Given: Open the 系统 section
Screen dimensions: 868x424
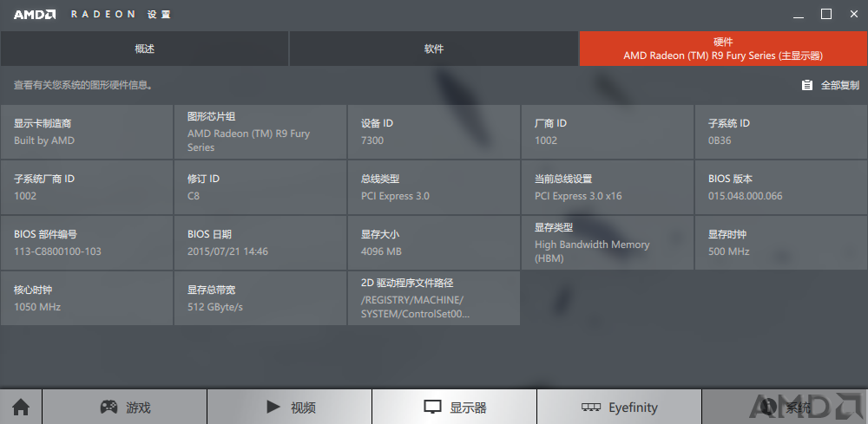Looking at the screenshot, I should click(x=785, y=408).
